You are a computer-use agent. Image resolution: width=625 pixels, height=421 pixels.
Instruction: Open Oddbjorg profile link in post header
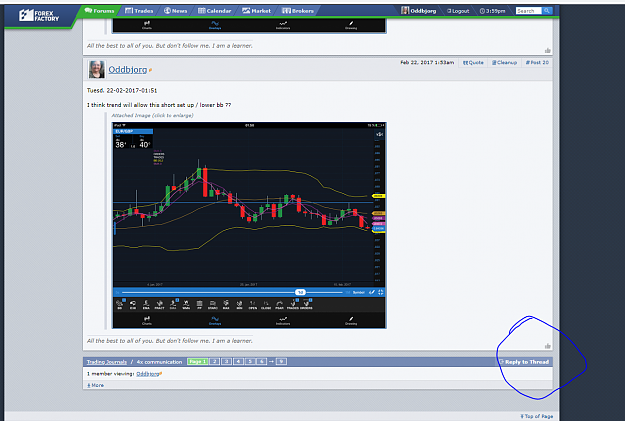coord(128,70)
